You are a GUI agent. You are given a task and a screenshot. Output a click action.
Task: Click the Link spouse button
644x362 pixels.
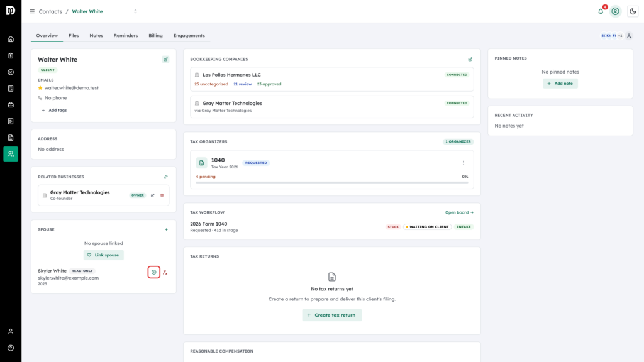pyautogui.click(x=104, y=255)
